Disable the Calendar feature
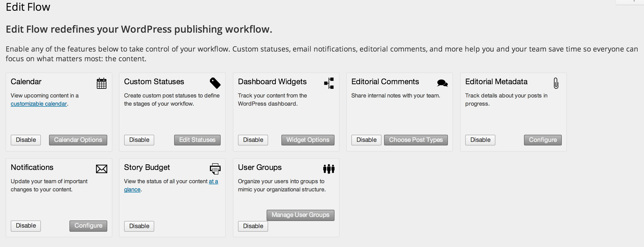 pos(26,140)
